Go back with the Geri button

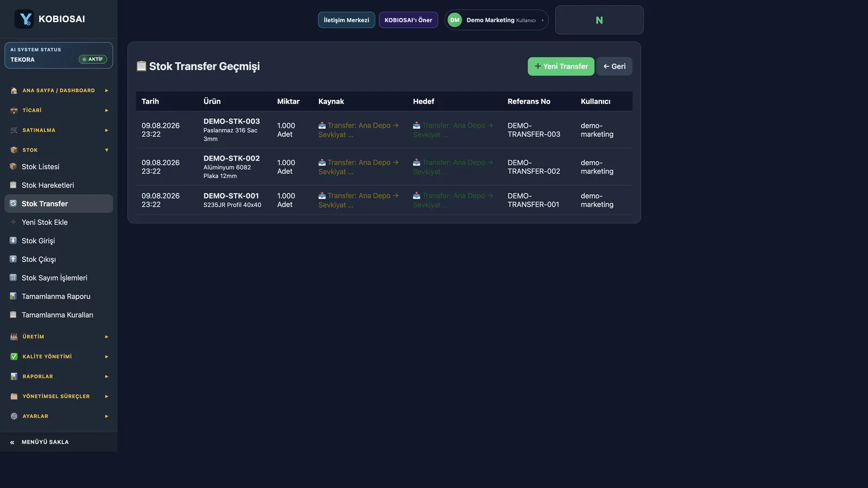click(x=614, y=66)
